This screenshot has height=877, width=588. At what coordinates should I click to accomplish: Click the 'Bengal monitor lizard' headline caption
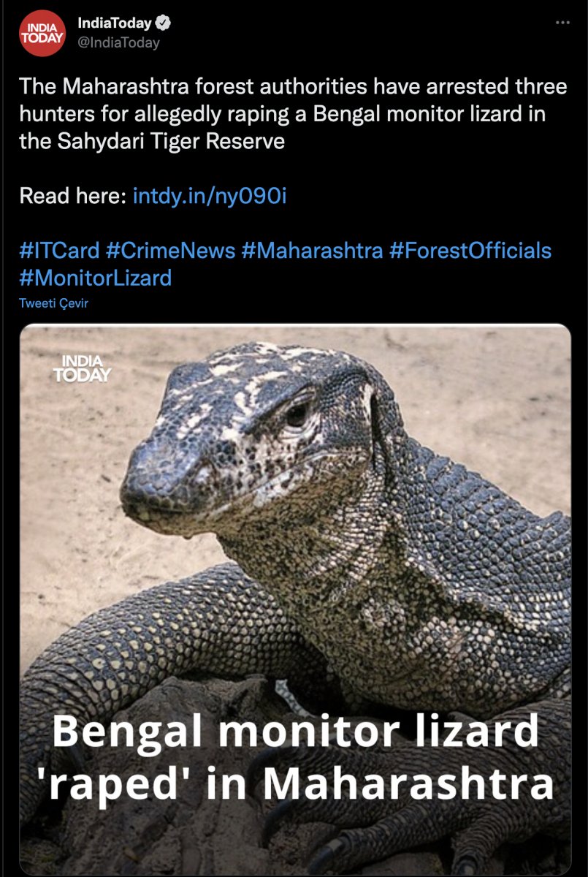tap(294, 729)
